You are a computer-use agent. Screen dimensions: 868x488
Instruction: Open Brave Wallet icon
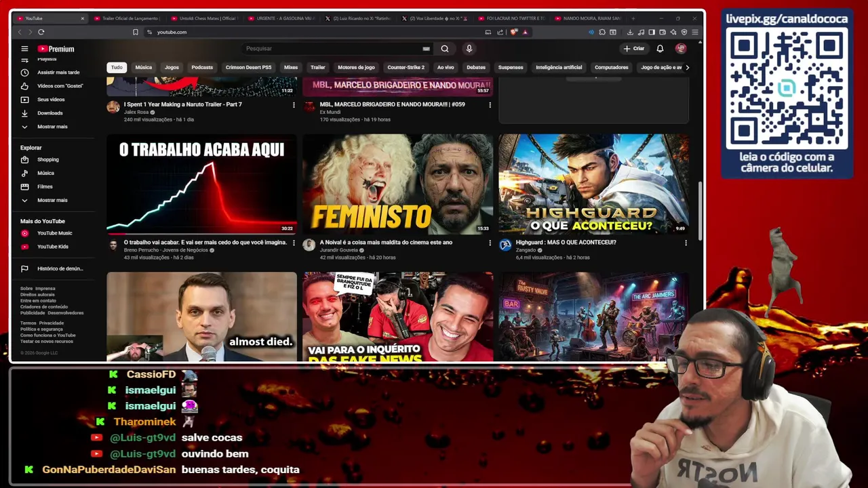tap(663, 32)
